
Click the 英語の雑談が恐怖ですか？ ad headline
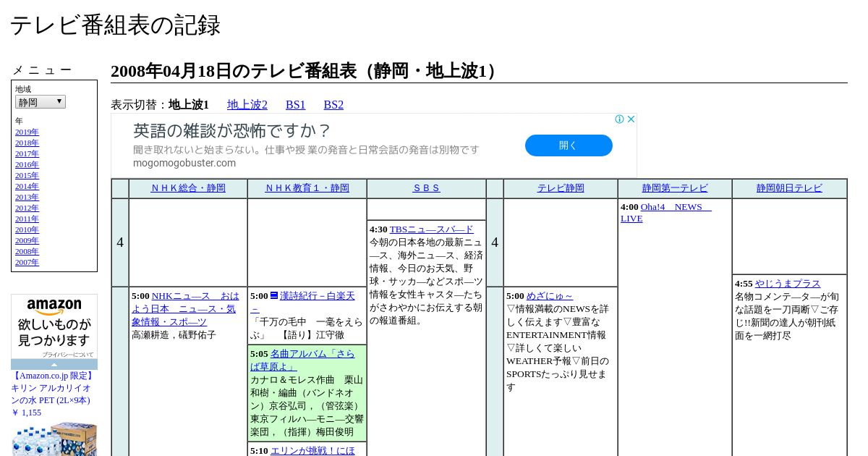click(231, 131)
